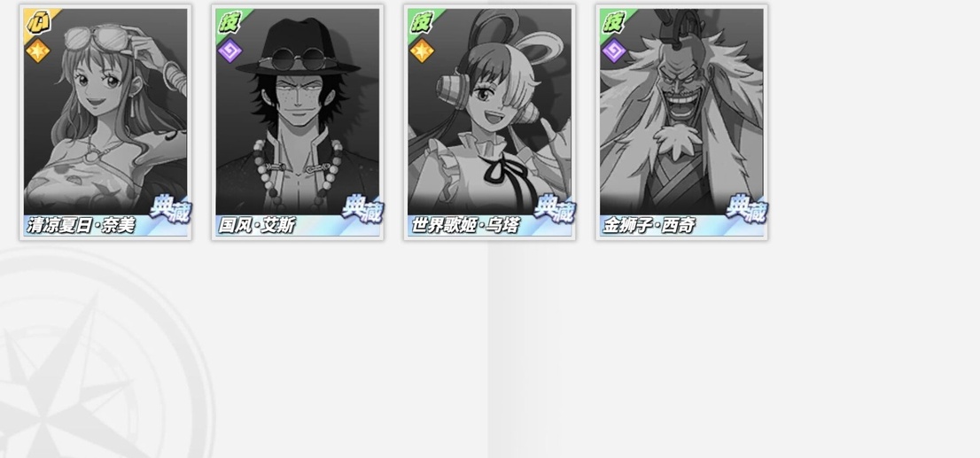The width and height of the screenshot is (980, 458).
Task: Select the 金狮子·西奇 name label
Action: tap(648, 225)
